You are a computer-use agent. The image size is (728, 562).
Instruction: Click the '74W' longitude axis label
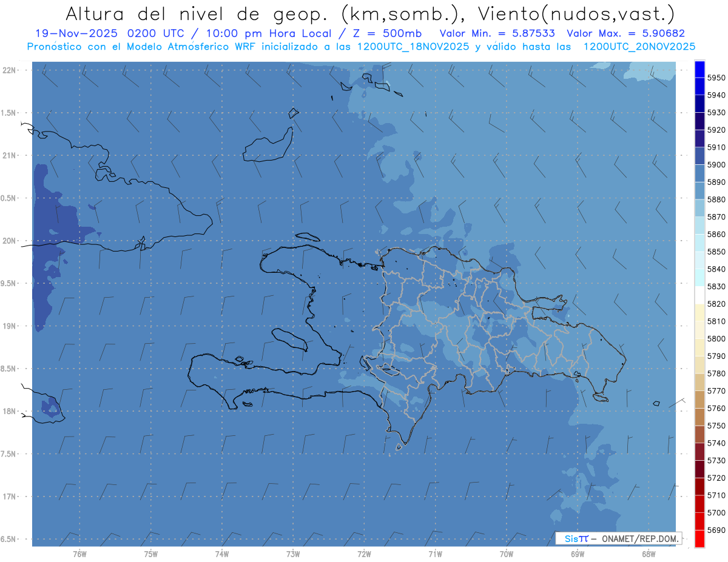222,554
